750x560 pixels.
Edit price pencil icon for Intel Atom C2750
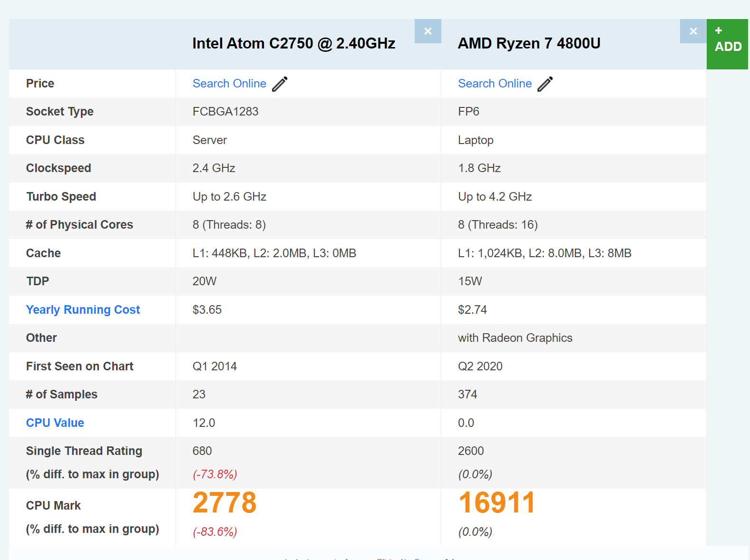coord(280,84)
